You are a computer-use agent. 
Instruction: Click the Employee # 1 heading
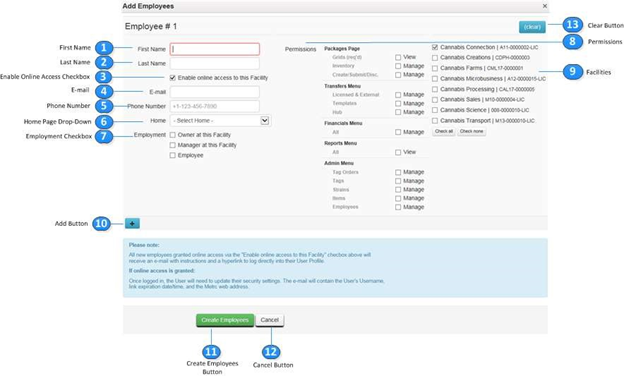pos(151,26)
